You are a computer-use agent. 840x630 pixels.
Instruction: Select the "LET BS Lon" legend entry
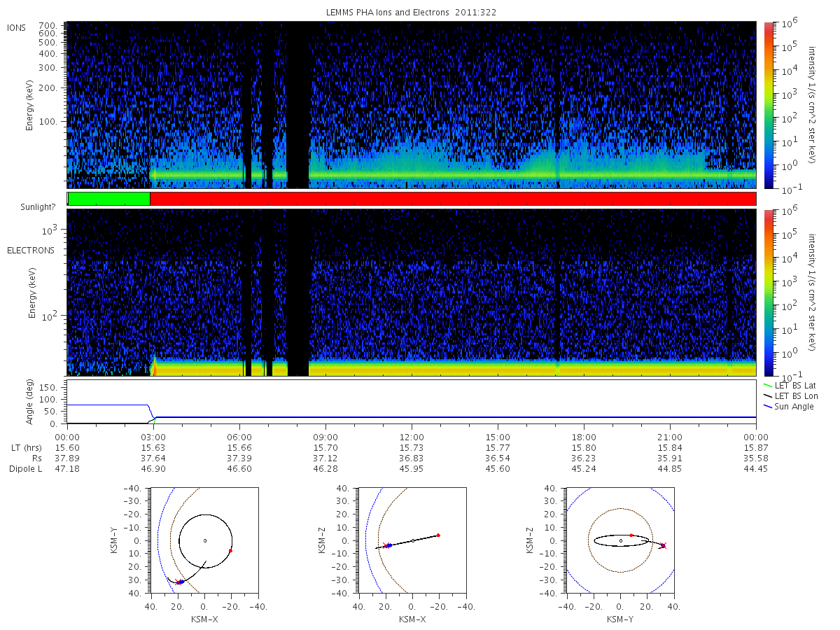[790, 396]
